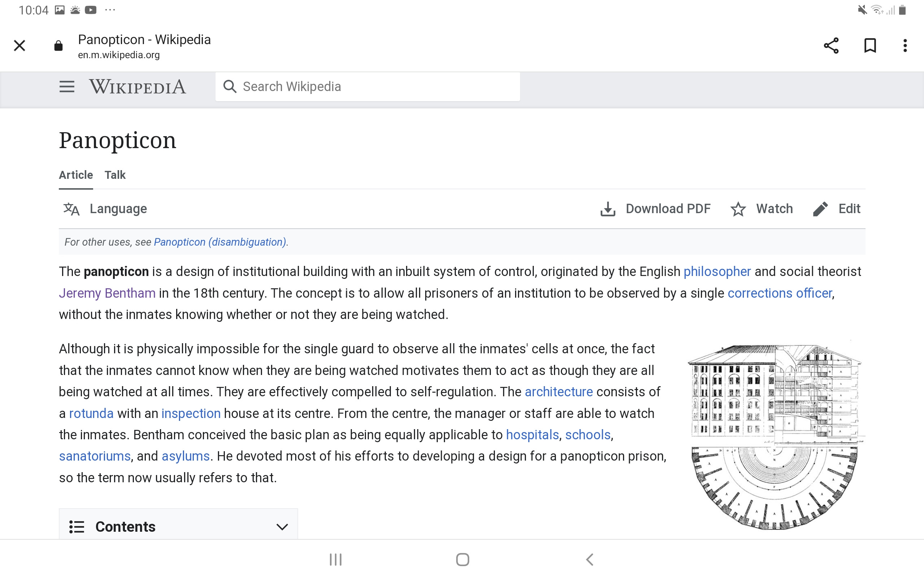Image resolution: width=924 pixels, height=578 pixels.
Task: Tap the Android home button
Action: pos(462,560)
